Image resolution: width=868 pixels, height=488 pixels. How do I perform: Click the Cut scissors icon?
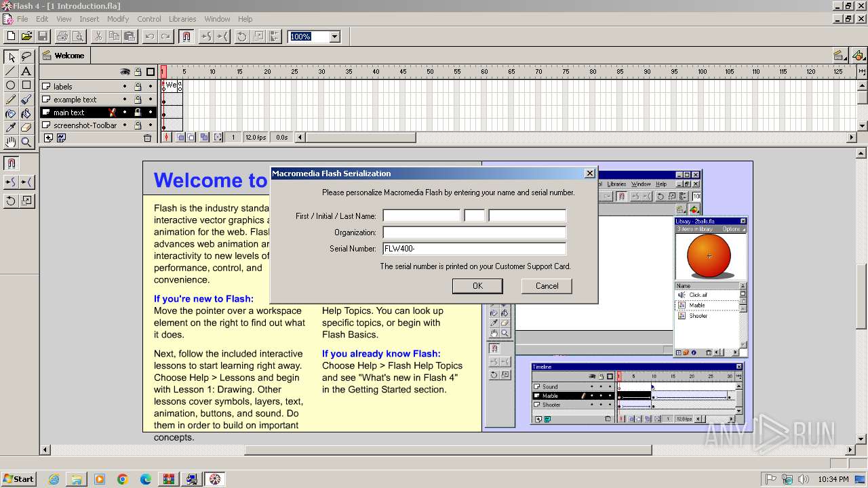point(98,37)
